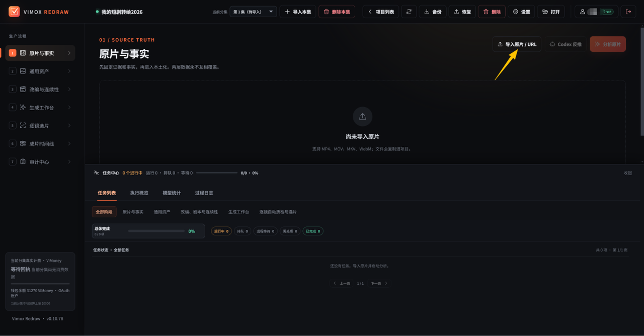Viewport: 644px width, 336px height.
Task: Toggle the 运行中 0 status chip
Action: tap(221, 231)
